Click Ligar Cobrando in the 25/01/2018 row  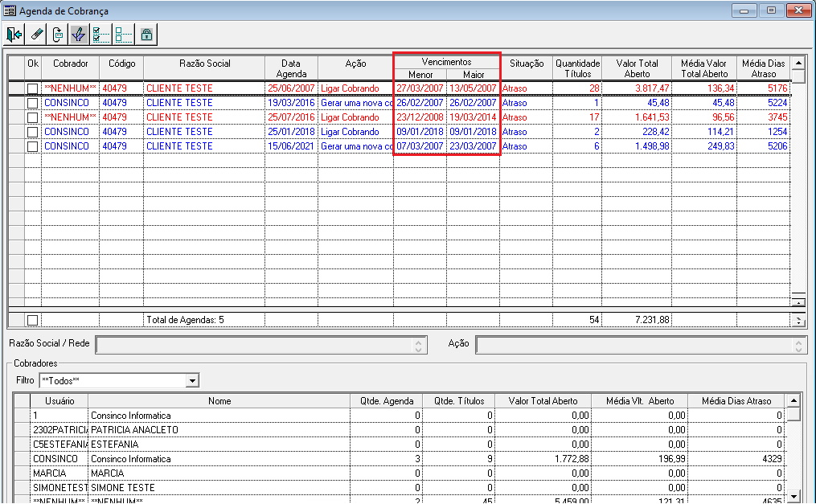point(355,132)
